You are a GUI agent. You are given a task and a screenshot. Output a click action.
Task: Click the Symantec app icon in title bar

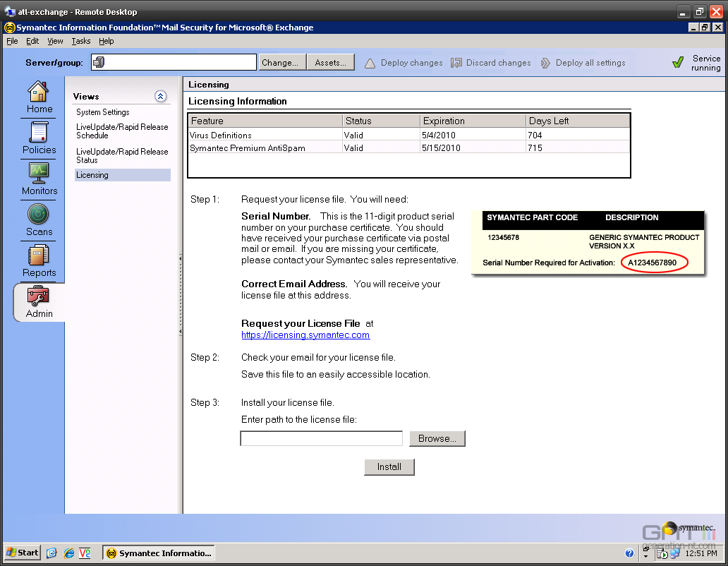pyautogui.click(x=9, y=28)
